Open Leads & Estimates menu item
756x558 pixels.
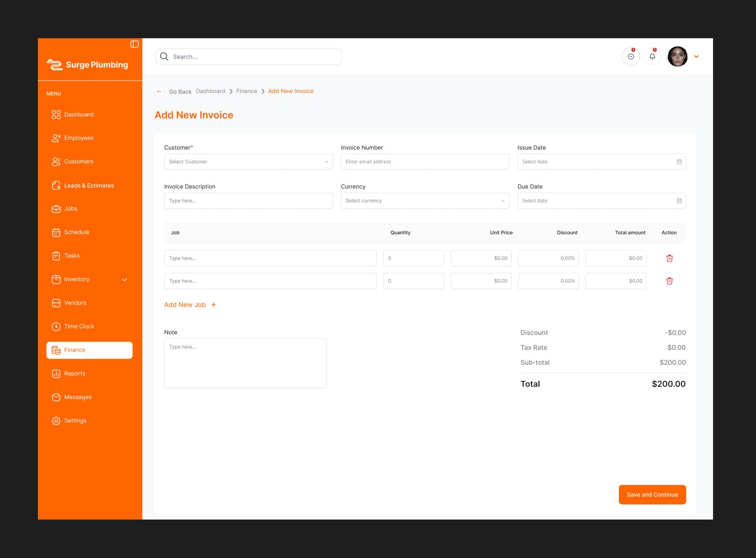pos(89,186)
